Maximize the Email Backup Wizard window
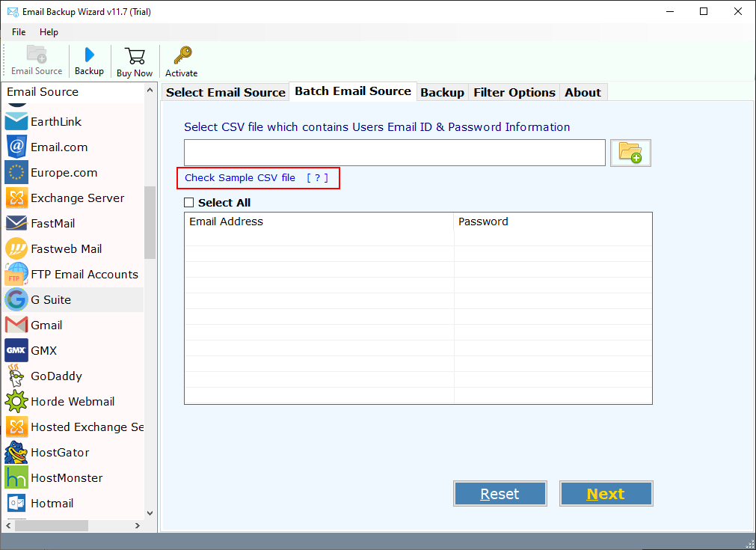 click(x=704, y=11)
